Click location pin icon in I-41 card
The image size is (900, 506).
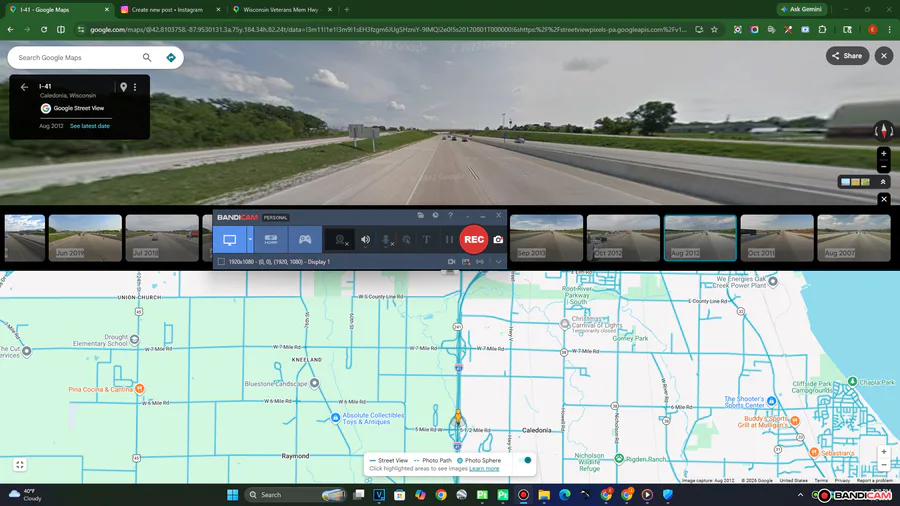123,87
